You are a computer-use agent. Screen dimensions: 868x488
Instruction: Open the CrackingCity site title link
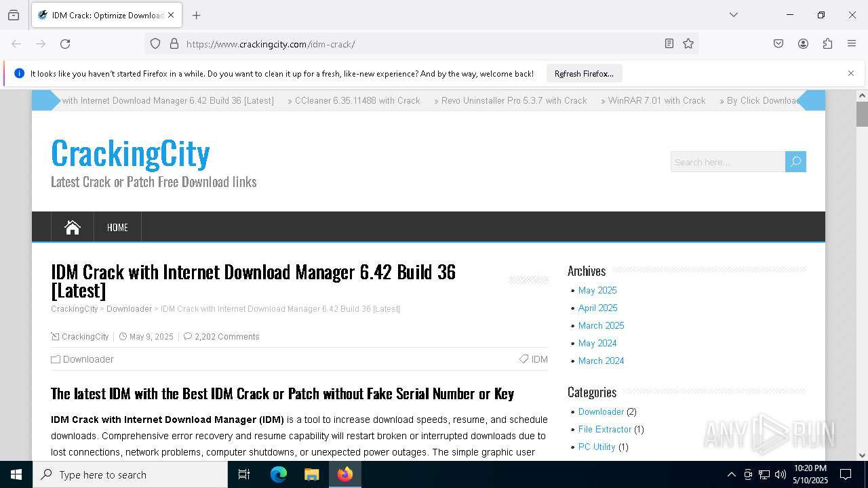point(130,153)
